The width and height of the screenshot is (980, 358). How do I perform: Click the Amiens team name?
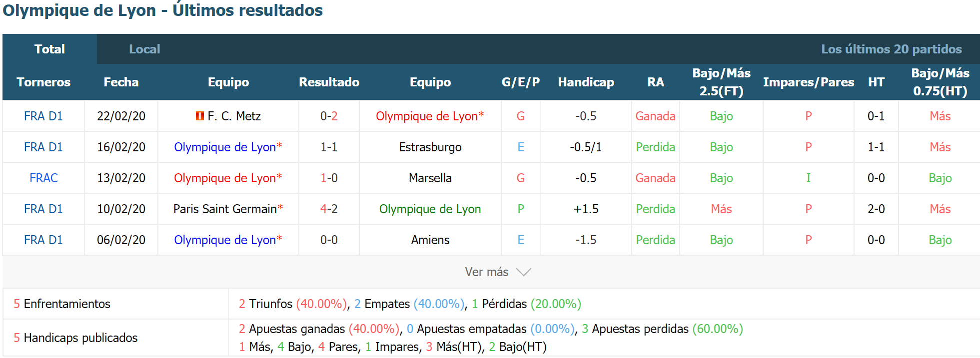tap(430, 240)
